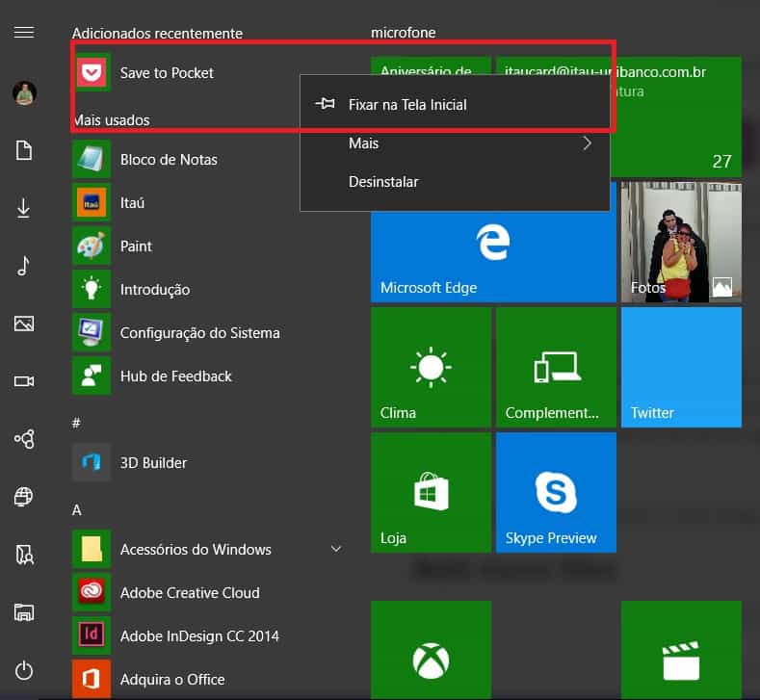Click the A letter group header

pyautogui.click(x=77, y=509)
